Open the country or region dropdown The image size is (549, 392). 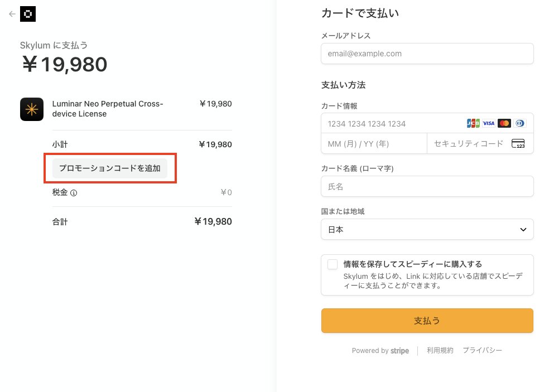pyautogui.click(x=427, y=229)
